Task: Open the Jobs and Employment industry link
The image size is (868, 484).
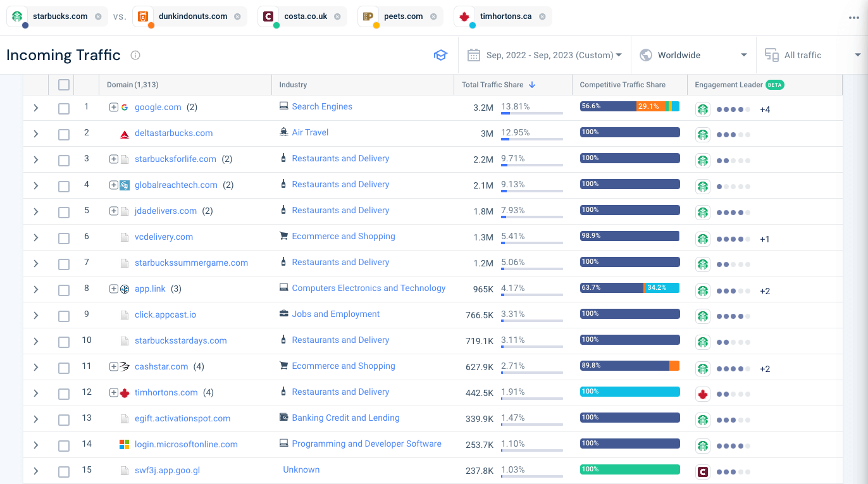Action: pos(336,314)
